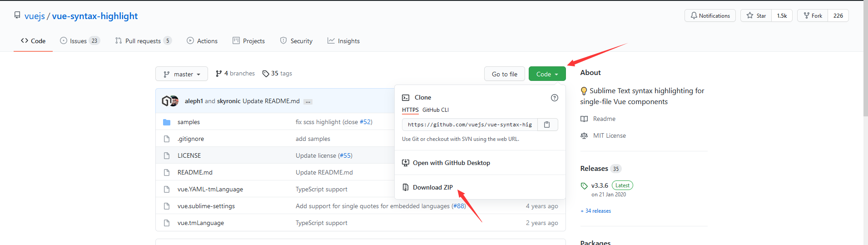Open the Security tab
This screenshot has height=245, width=868.
296,41
